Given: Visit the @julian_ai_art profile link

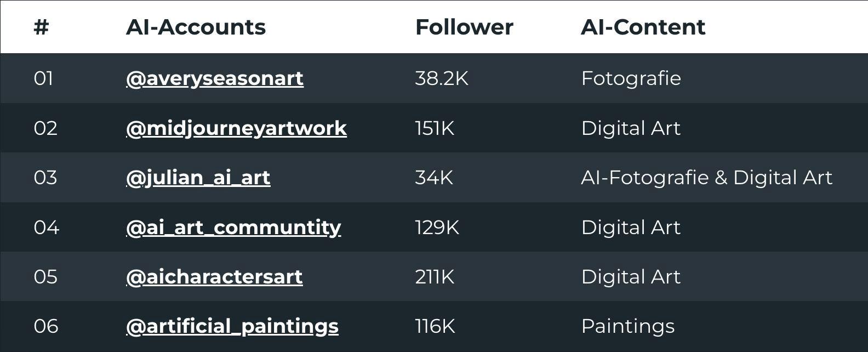Looking at the screenshot, I should pyautogui.click(x=198, y=178).
